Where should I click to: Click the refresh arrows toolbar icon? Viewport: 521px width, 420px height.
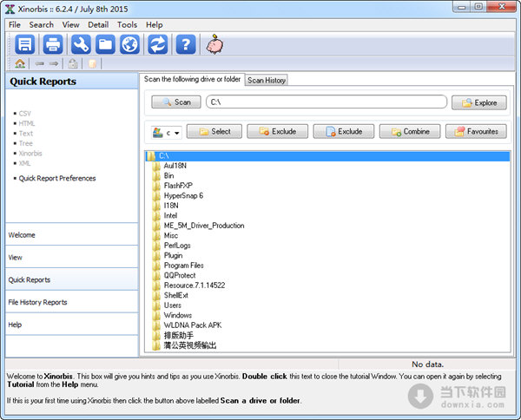coord(158,44)
